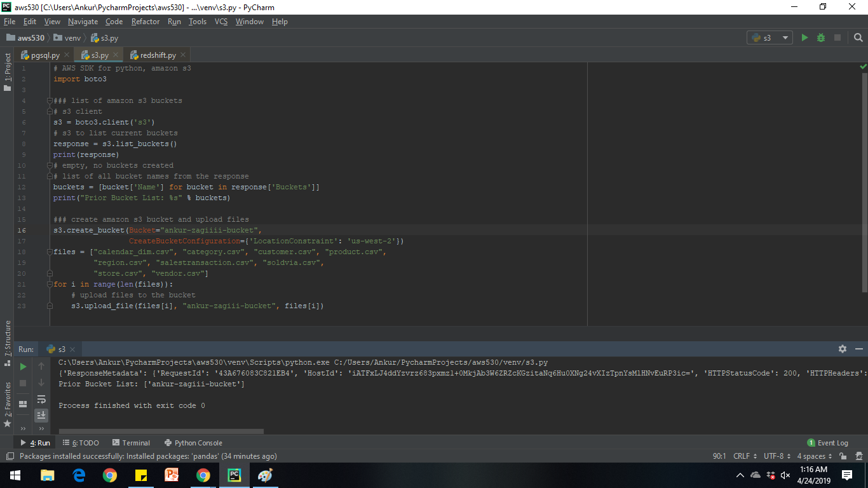
Task: Click Down the Stack Trace arrow
Action: (x=41, y=383)
